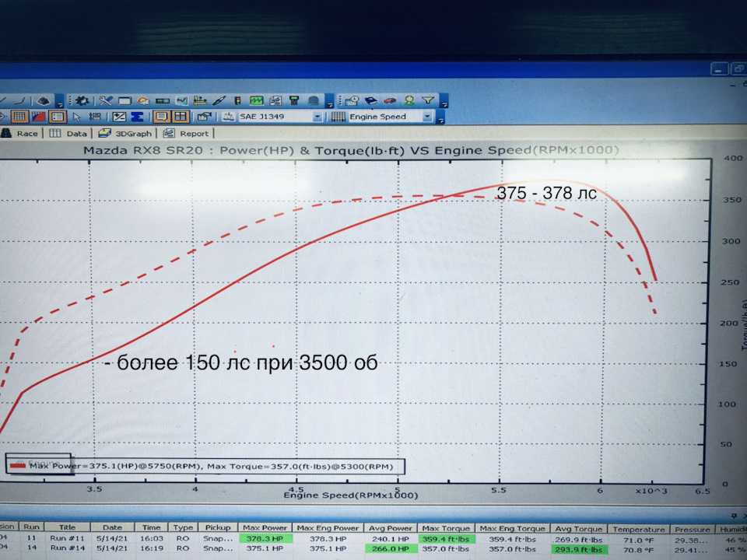747x560 pixels.
Task: Click the Date column header
Action: coord(112,527)
